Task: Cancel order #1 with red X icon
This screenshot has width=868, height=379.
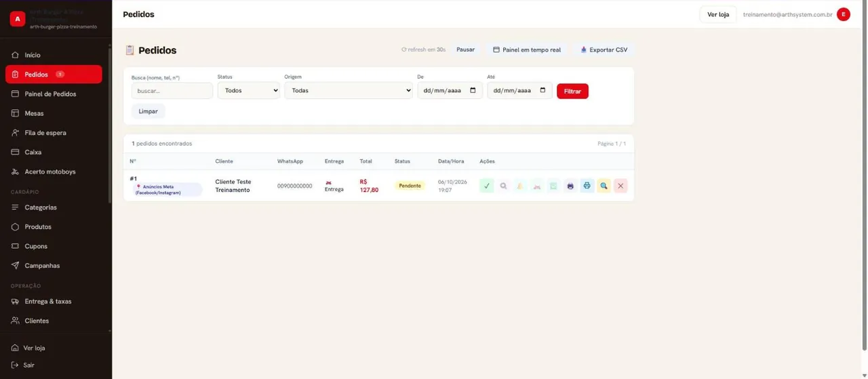Action: click(620, 186)
